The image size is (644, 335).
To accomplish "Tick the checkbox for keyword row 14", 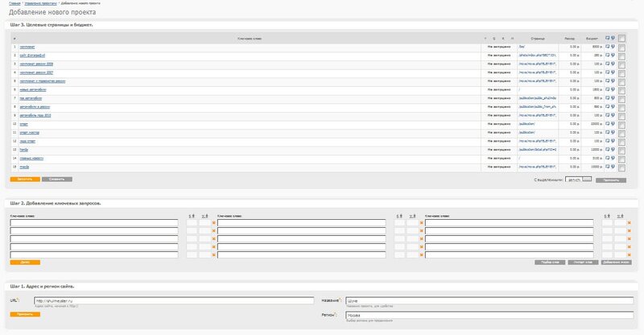I will (621, 159).
